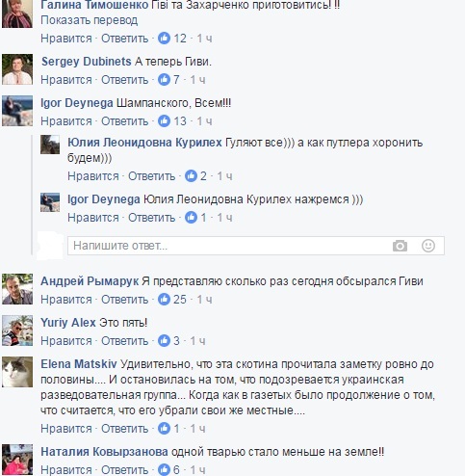Open Андрей Рымарук's profile picture
Screen dimensions: 465x476
(17, 289)
